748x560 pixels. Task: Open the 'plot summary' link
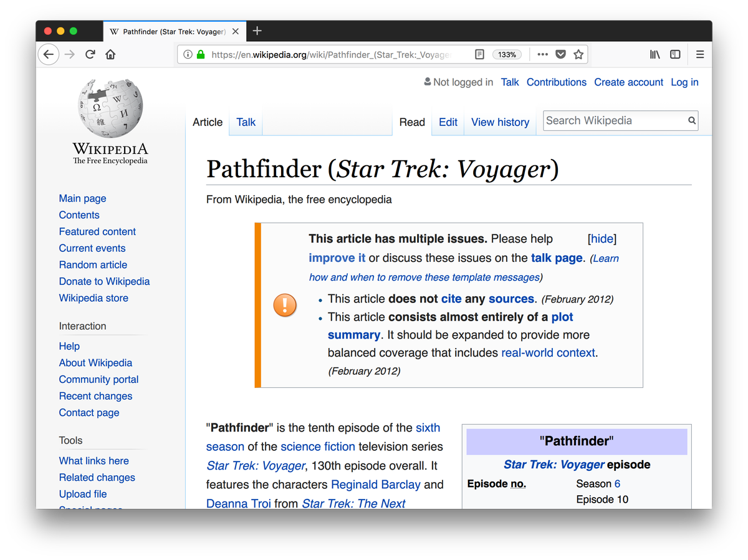tap(451, 326)
